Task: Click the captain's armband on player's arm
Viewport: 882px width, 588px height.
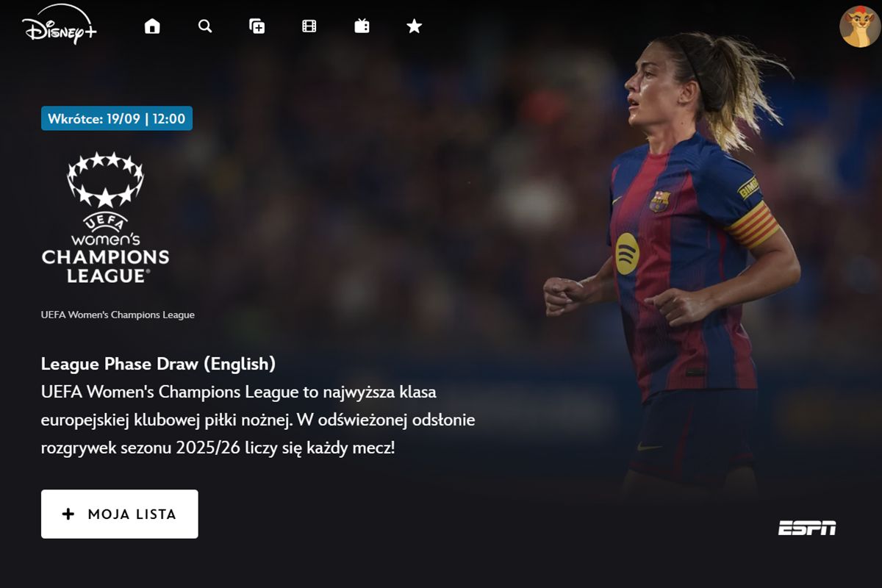Action: [754, 225]
